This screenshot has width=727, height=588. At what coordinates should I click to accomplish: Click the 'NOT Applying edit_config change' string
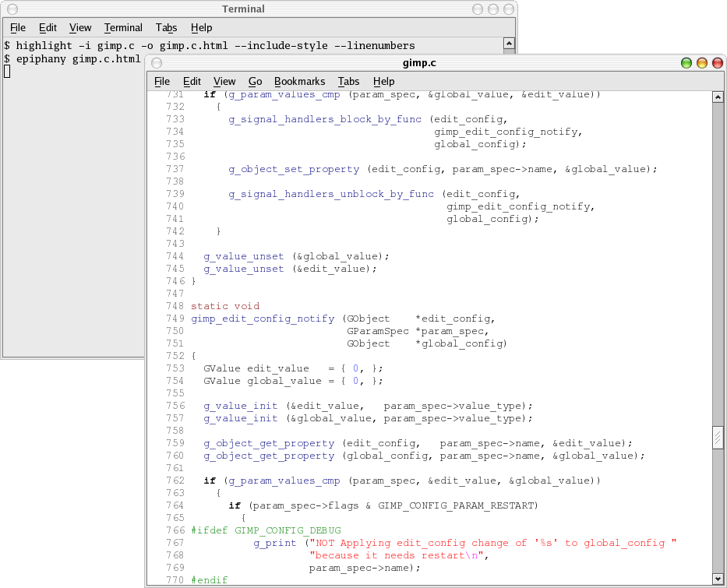[493, 543]
